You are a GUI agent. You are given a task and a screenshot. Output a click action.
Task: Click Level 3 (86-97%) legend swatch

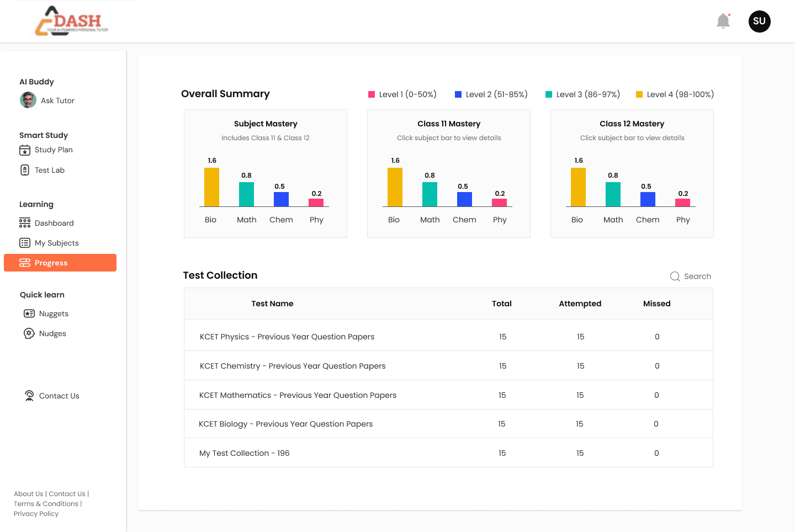[549, 94]
